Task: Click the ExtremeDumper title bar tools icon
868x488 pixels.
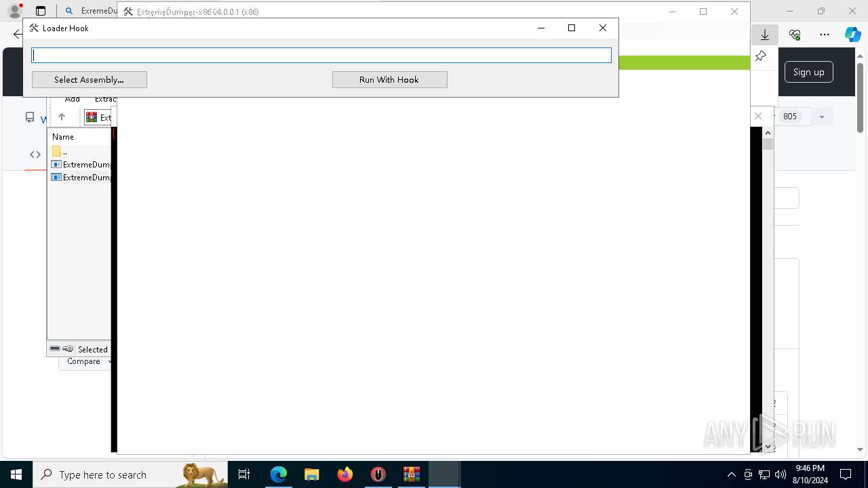Action: [x=128, y=12]
